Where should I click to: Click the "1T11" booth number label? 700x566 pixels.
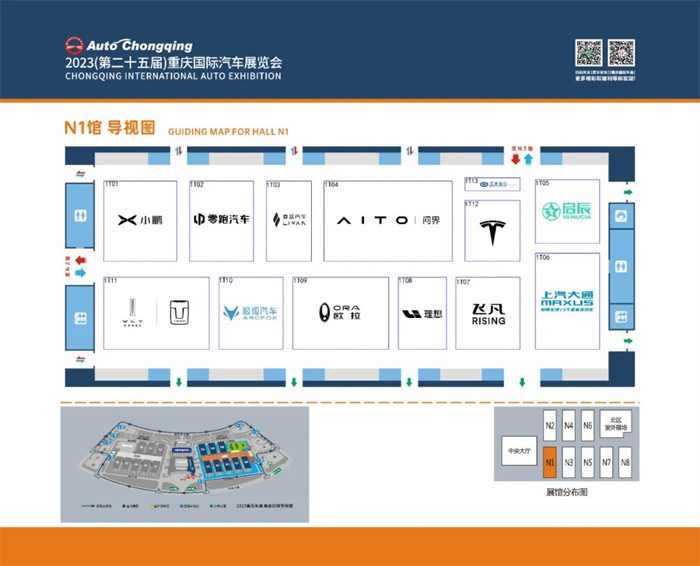click(x=111, y=280)
